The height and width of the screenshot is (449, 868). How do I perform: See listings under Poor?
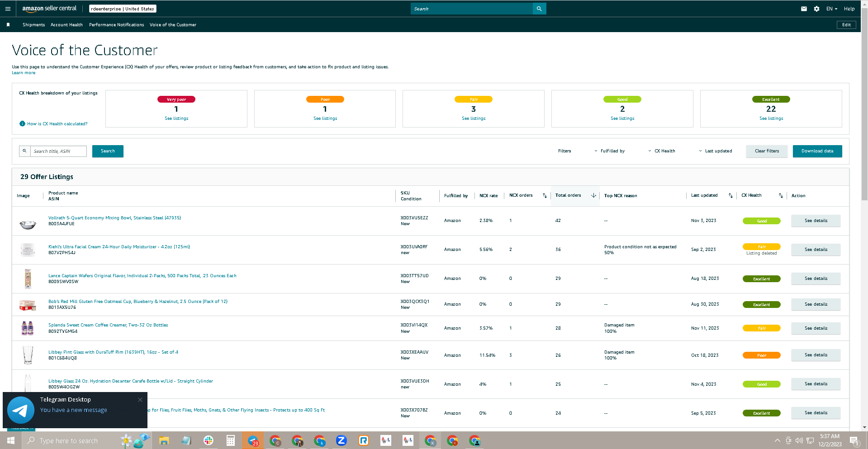(325, 118)
